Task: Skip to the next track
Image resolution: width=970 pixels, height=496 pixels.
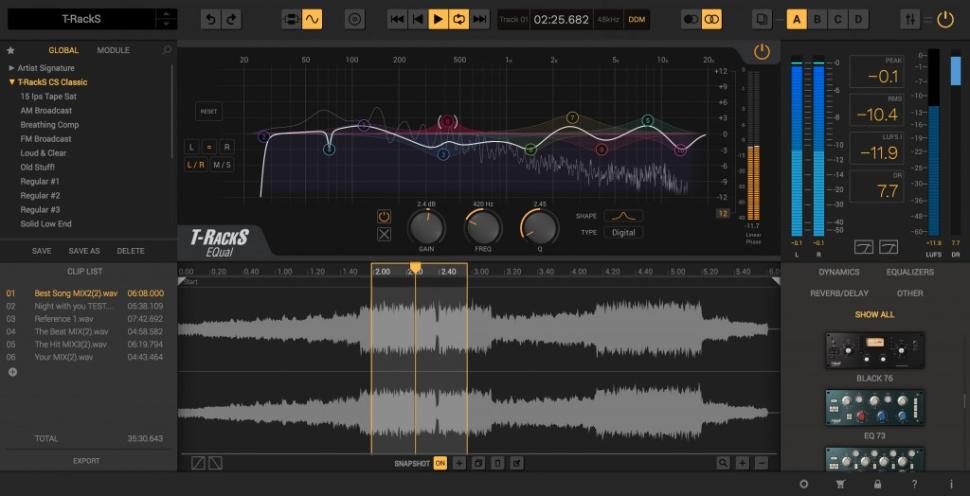Action: pyautogui.click(x=479, y=19)
